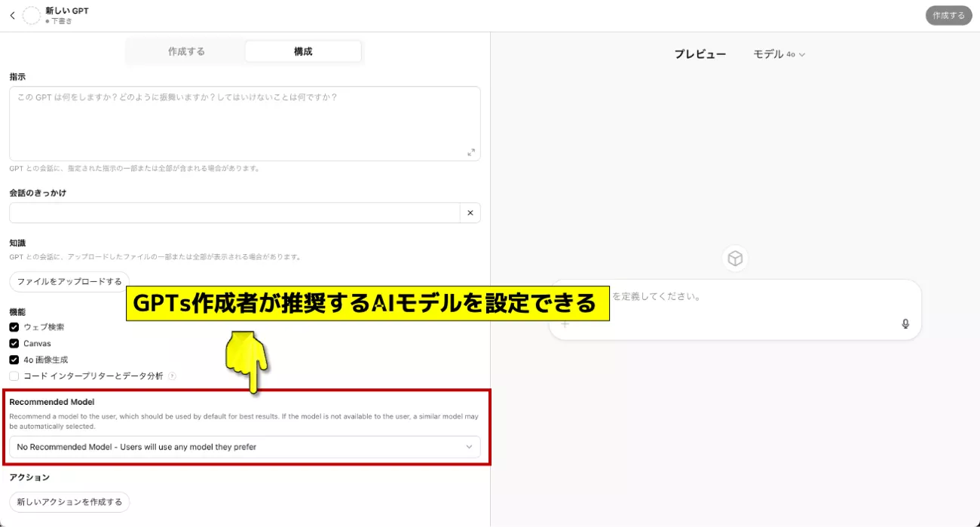
Task: Click the microphone icon in preview
Action: coord(905,324)
